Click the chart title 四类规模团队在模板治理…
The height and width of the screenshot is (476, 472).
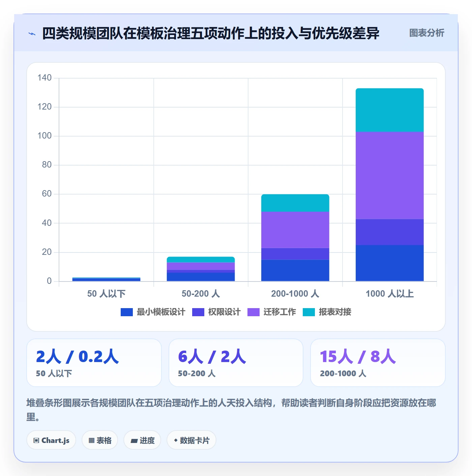coord(211,33)
